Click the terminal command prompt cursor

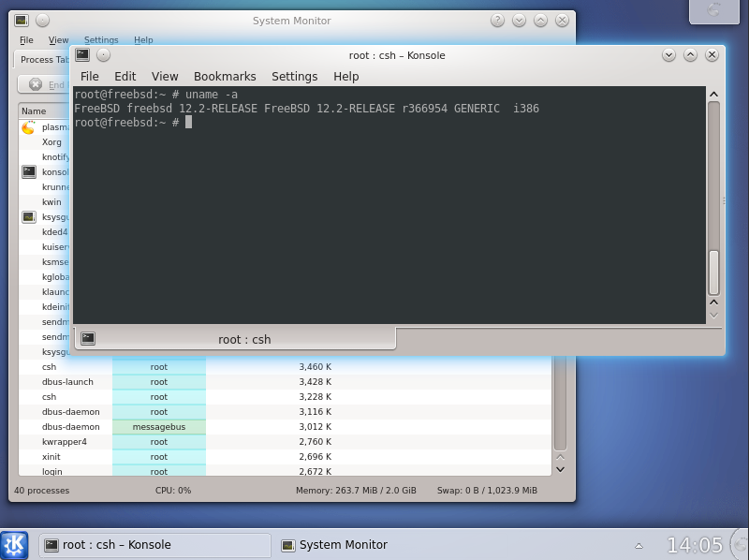click(189, 123)
